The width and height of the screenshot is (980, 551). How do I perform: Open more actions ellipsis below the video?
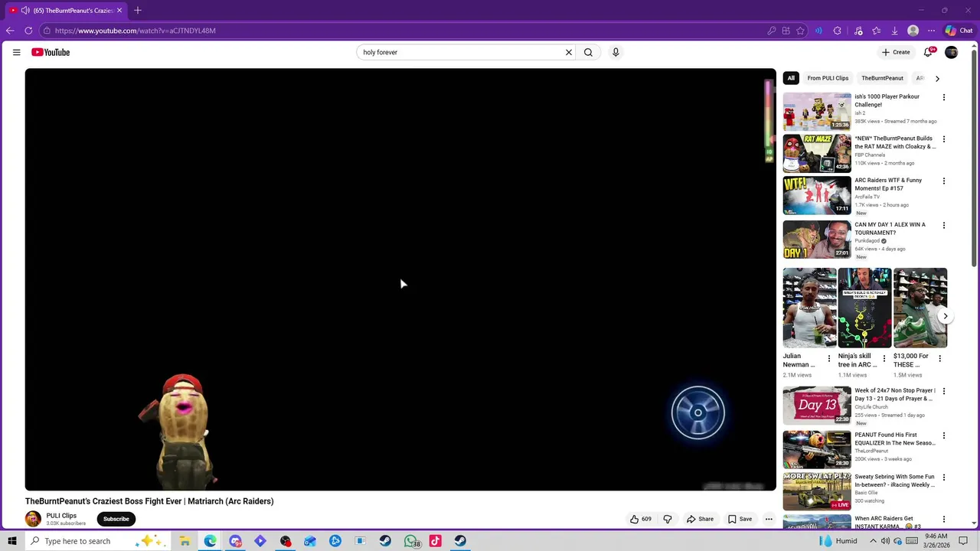pos(769,519)
